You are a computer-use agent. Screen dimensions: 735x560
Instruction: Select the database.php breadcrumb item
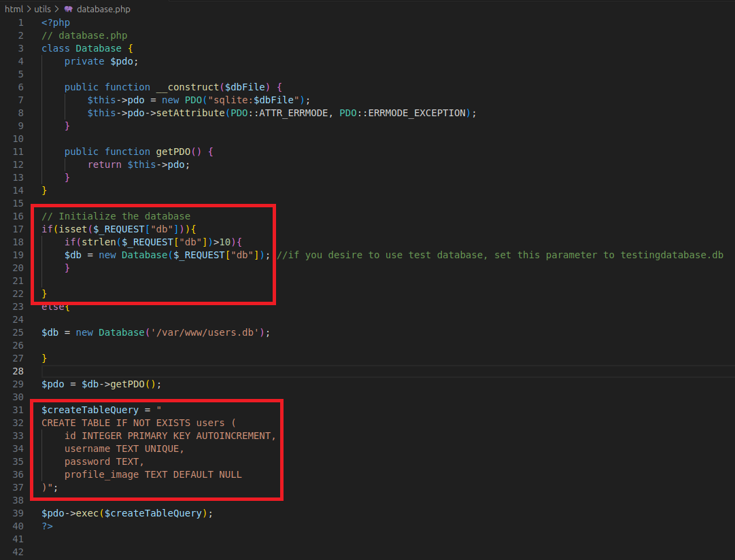[x=103, y=10]
